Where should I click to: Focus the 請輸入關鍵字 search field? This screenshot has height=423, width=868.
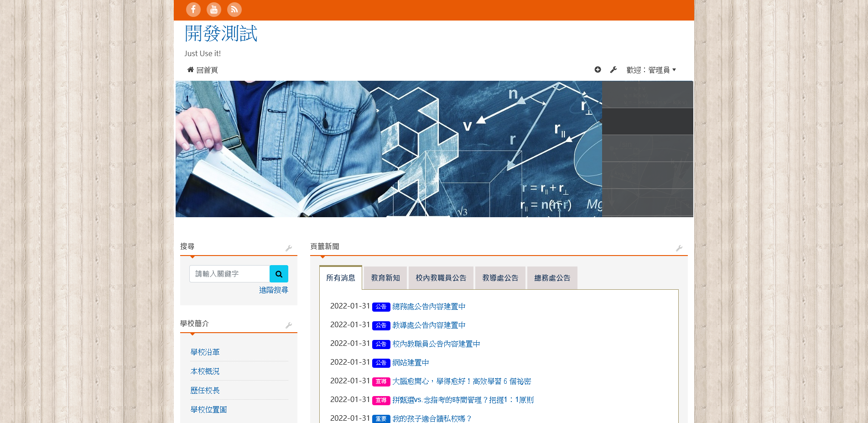click(229, 274)
